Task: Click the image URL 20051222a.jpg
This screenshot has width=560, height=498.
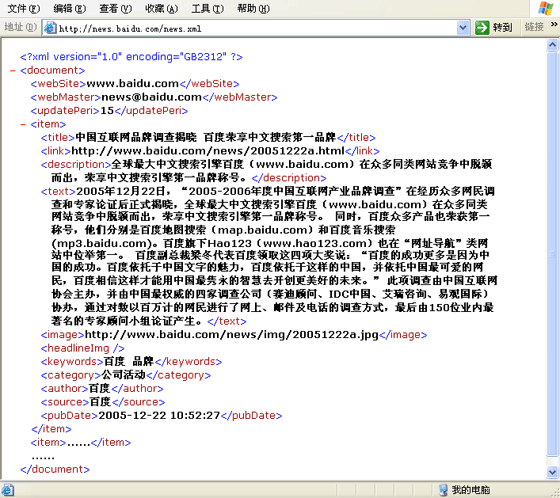Action: (231, 335)
